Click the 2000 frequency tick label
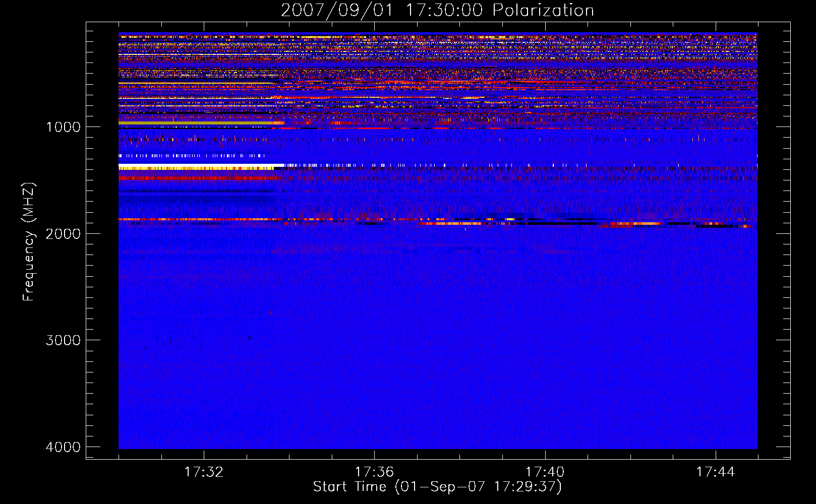 click(63, 233)
